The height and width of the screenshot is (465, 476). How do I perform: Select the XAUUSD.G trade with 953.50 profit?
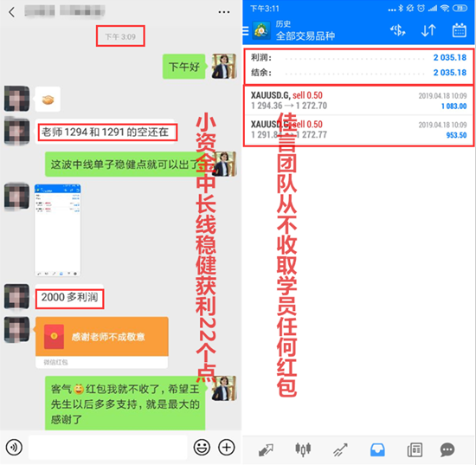click(x=358, y=130)
